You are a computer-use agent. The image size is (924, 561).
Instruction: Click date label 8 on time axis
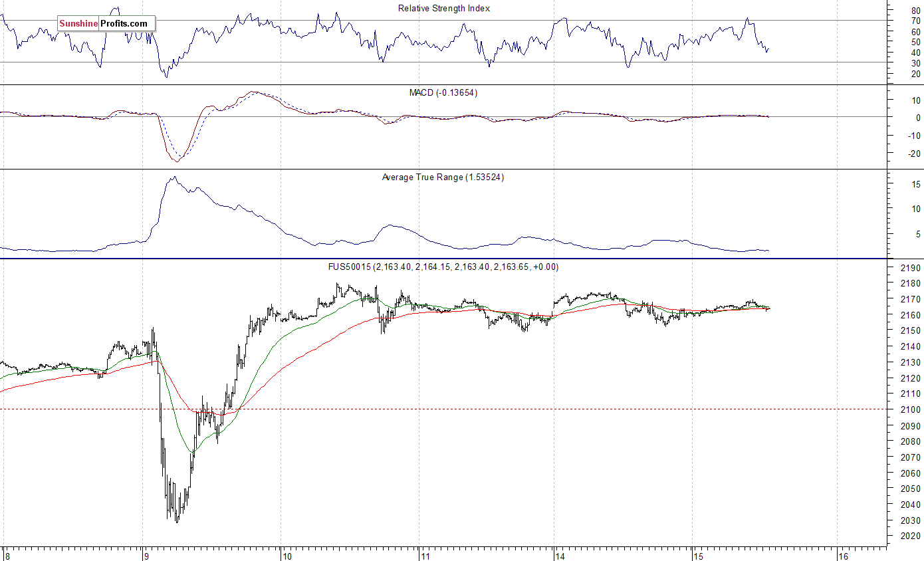(x=7, y=556)
